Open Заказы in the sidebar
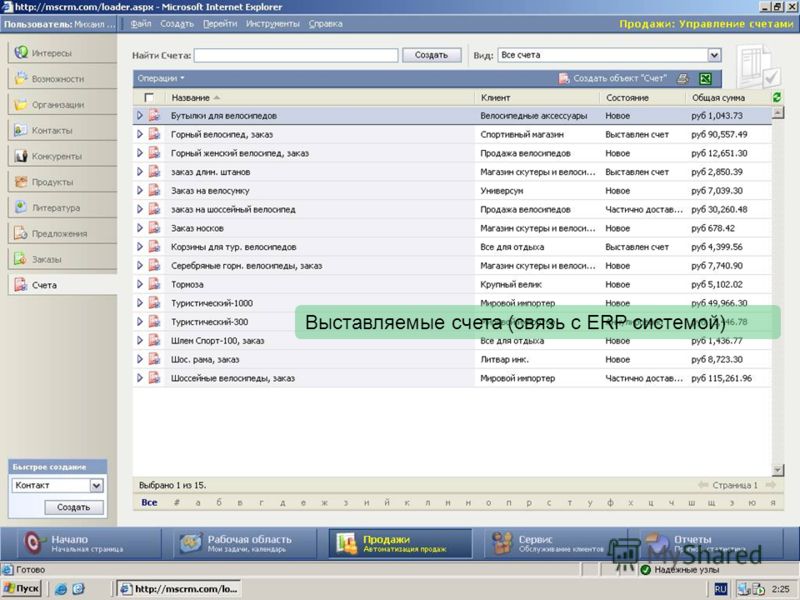800x600 pixels. coord(62,259)
